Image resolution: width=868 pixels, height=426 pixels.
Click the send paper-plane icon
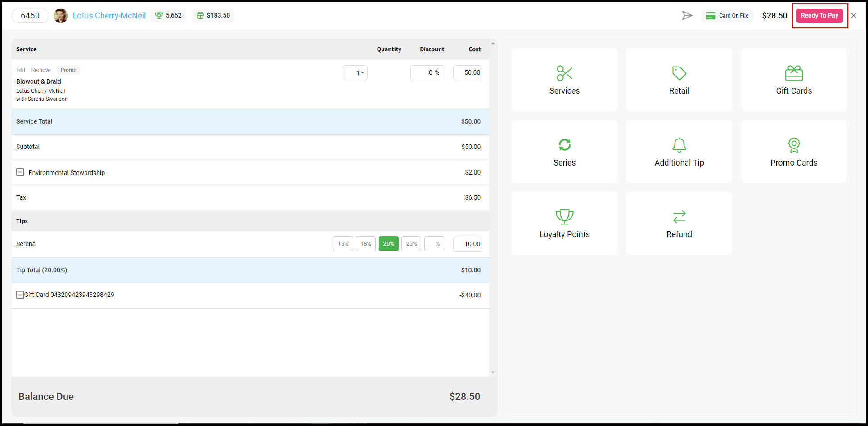coord(687,16)
